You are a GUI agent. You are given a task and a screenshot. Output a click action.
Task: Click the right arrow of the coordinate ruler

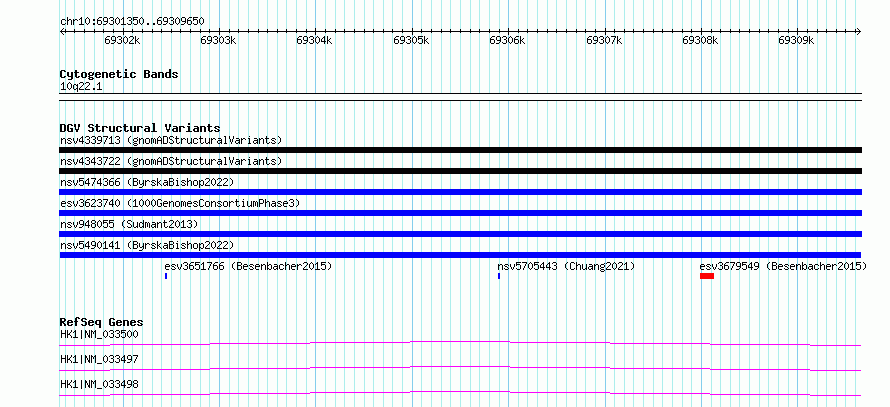click(858, 31)
